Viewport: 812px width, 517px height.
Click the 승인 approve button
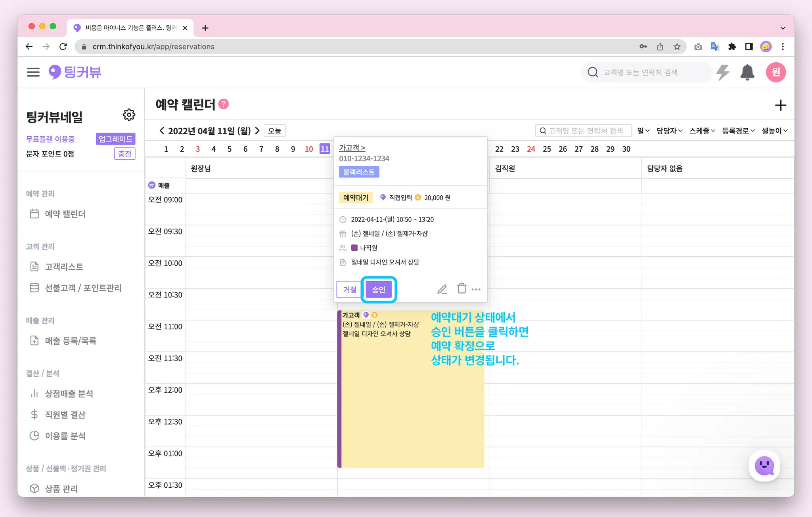379,290
